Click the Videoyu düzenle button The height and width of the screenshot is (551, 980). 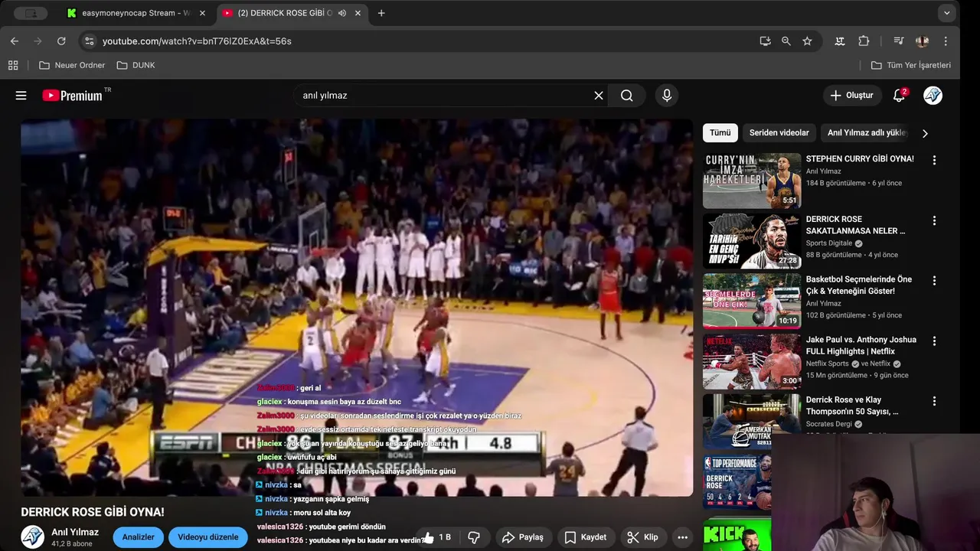(208, 537)
